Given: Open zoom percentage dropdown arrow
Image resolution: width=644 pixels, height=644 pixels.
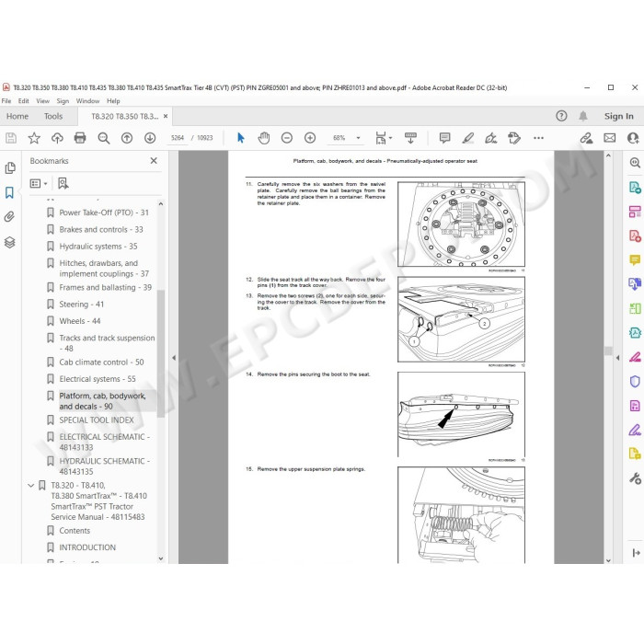Looking at the screenshot, I should point(358,138).
